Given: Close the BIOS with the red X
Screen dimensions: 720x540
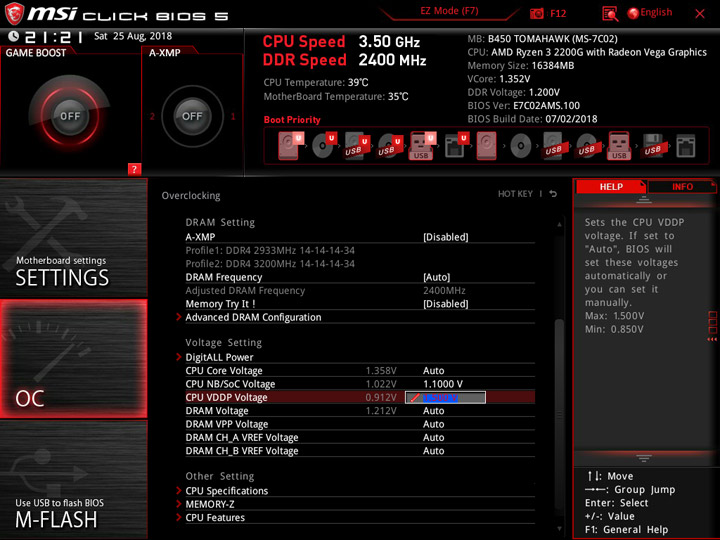Looking at the screenshot, I should click(x=700, y=14).
